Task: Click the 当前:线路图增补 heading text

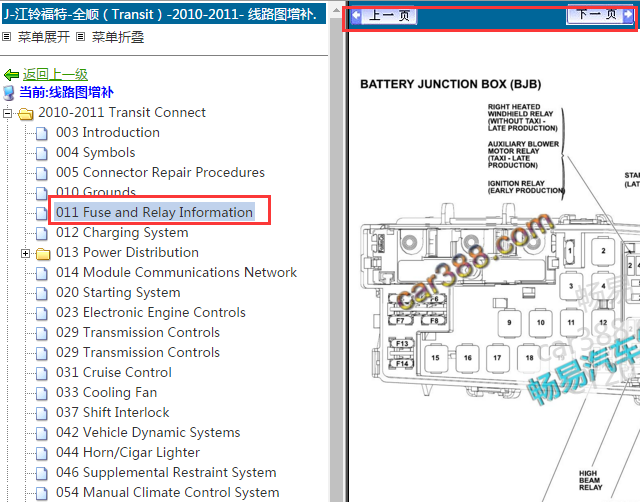Action: [66, 93]
